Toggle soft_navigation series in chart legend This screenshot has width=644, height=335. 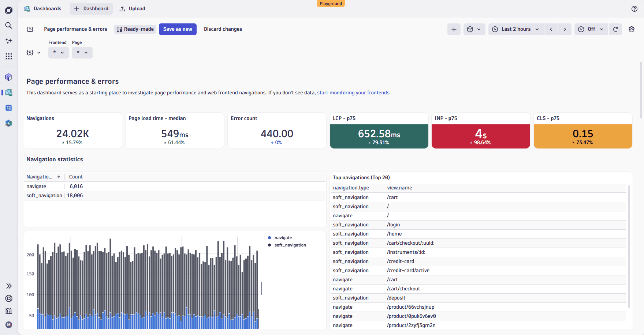[x=290, y=245]
